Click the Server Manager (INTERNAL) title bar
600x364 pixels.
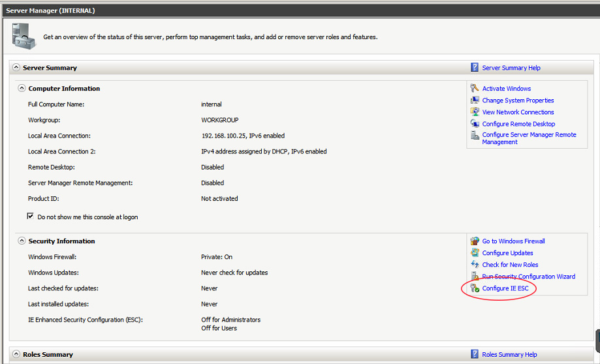(301, 10)
